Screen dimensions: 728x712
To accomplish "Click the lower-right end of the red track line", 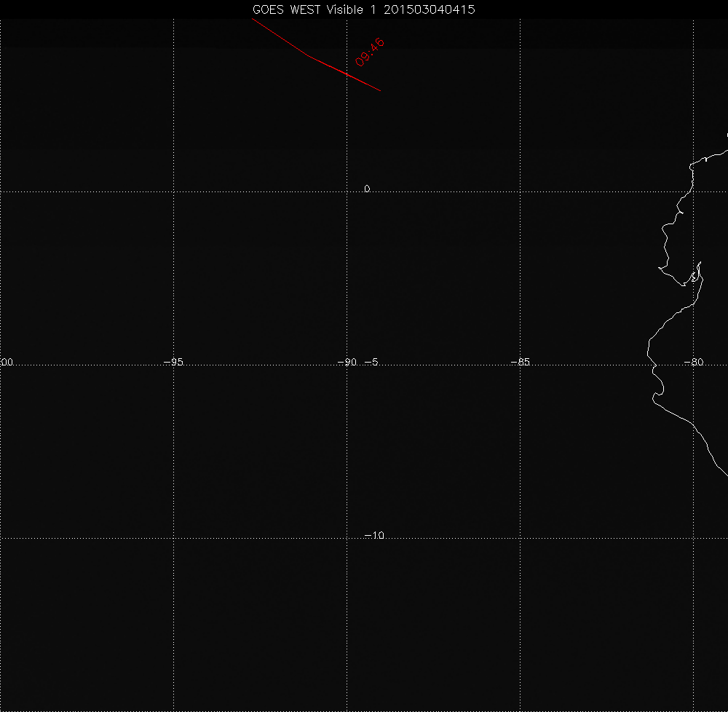I will pyautogui.click(x=380, y=90).
